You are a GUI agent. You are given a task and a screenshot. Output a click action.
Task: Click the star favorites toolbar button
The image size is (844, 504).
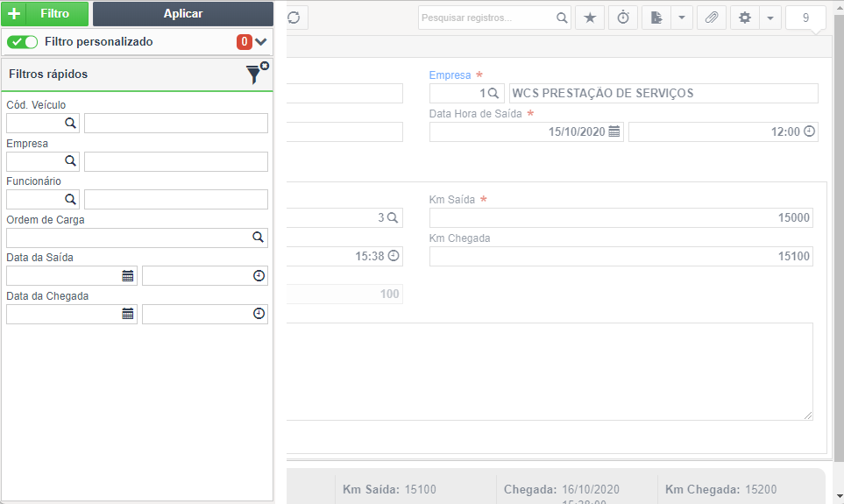590,18
